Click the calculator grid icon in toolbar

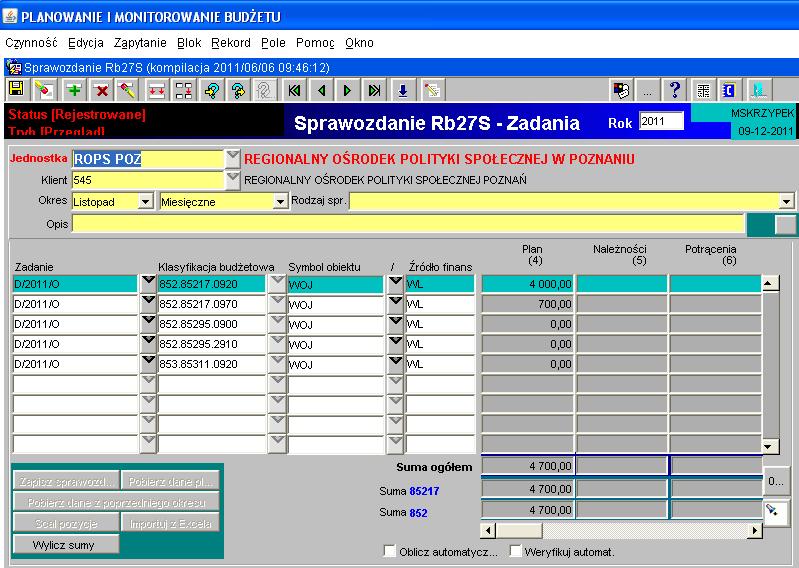tap(703, 90)
